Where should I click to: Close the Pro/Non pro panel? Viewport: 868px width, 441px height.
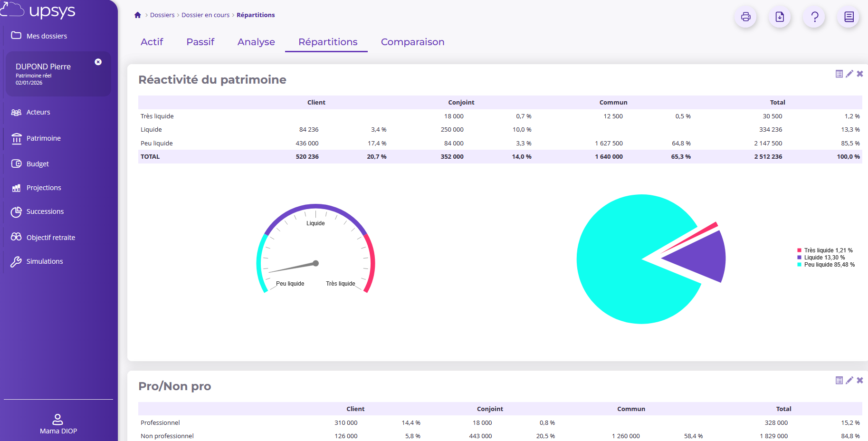[x=860, y=380]
